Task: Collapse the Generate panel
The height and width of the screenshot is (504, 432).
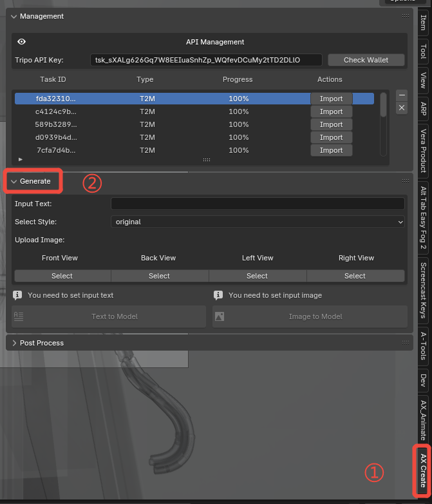Action: tap(14, 181)
